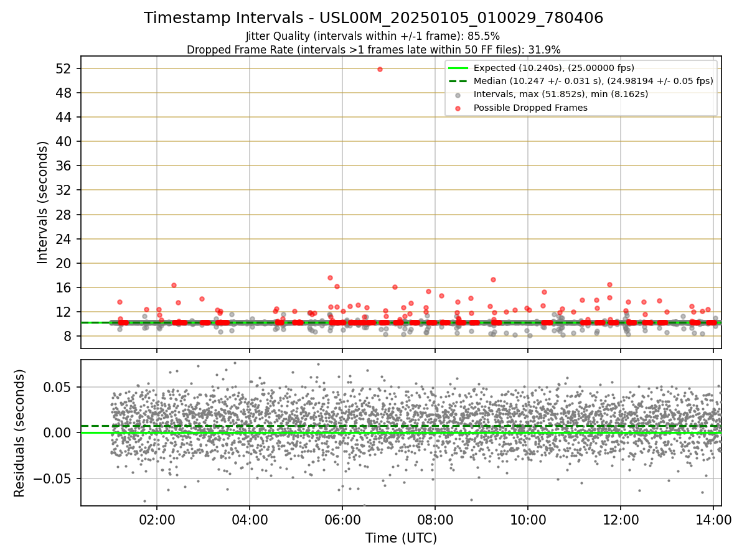Viewport: 747px width, 560px height.
Task: Click the 16 tick on intervals axis
Action: pyautogui.click(x=65, y=287)
